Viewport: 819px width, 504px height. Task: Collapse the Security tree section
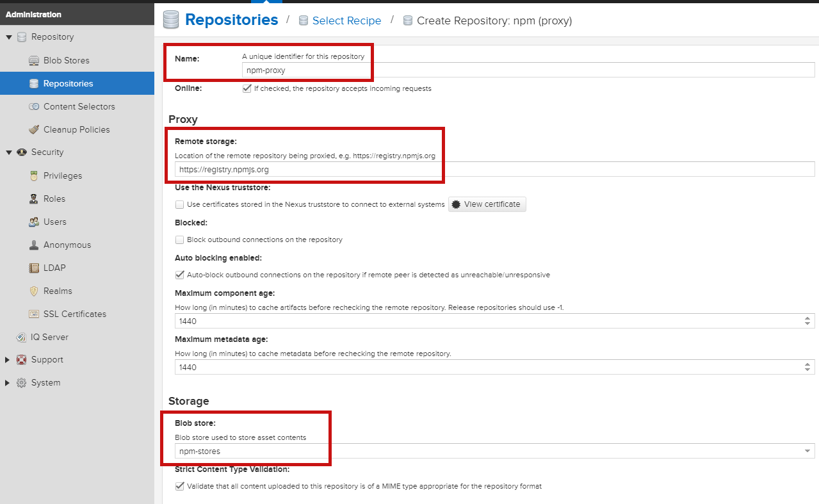coord(9,152)
